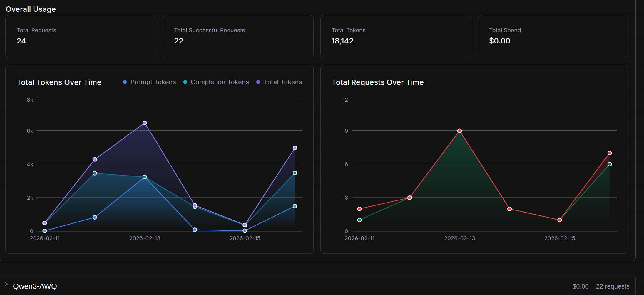The height and width of the screenshot is (295, 644).
Task: Click the 22 requests label for Qwen3-AWQ
Action: tap(613, 286)
